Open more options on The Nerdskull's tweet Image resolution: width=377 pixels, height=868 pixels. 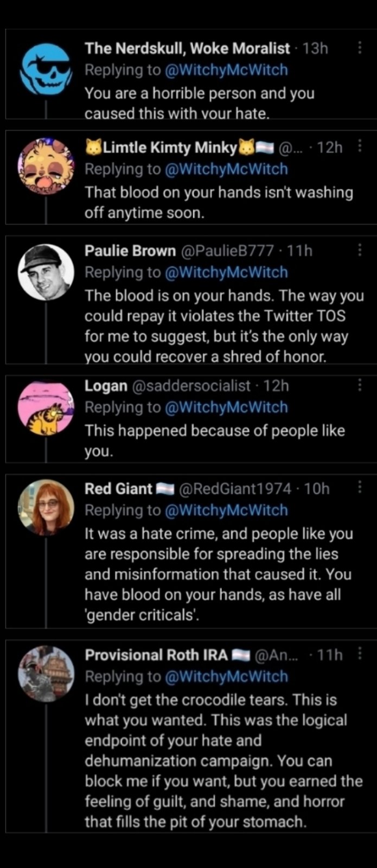pyautogui.click(x=360, y=48)
